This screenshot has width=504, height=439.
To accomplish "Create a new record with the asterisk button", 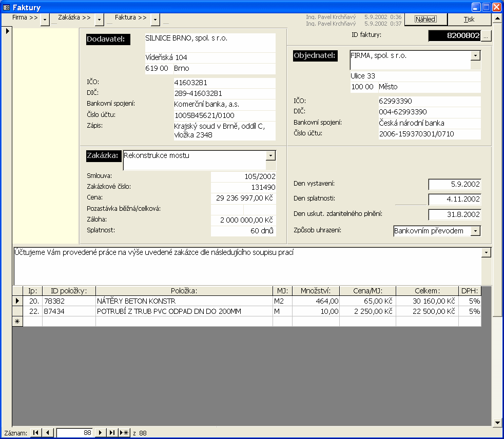I will (x=124, y=433).
